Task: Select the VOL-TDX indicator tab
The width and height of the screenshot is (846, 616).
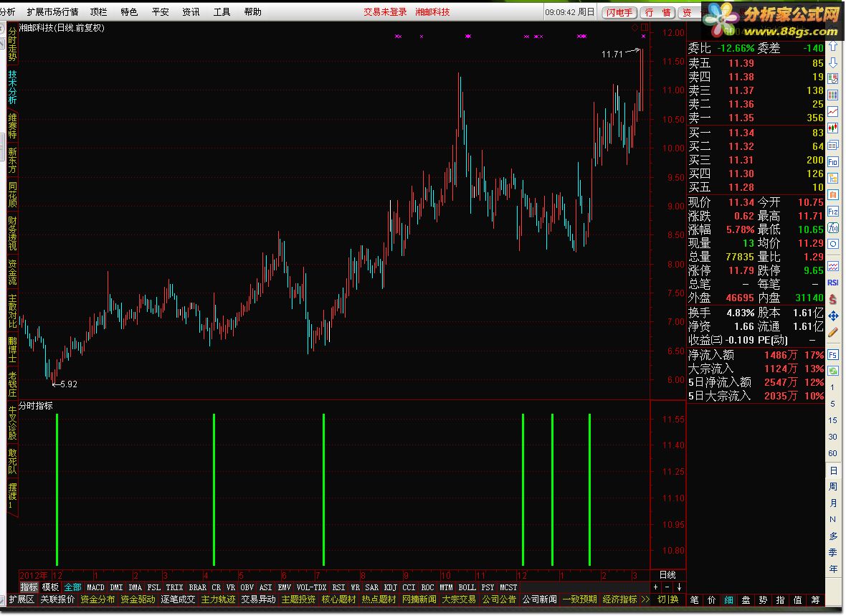Action: 311,587
